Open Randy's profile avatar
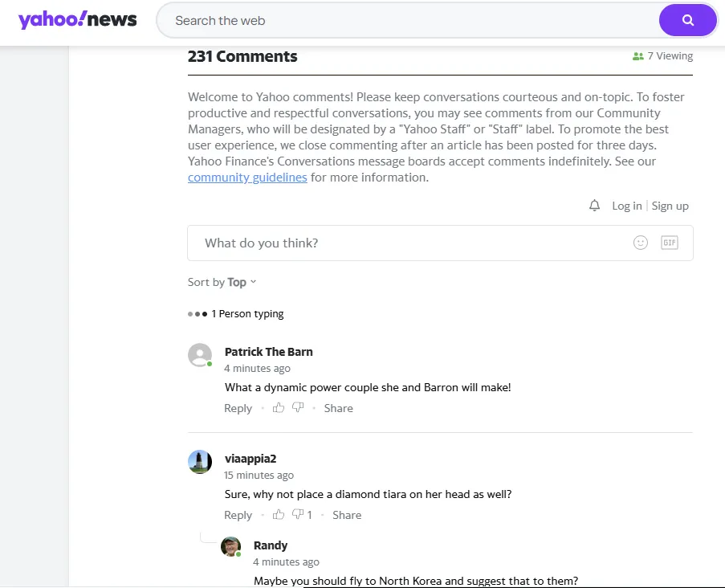The width and height of the screenshot is (725, 588). [231, 547]
